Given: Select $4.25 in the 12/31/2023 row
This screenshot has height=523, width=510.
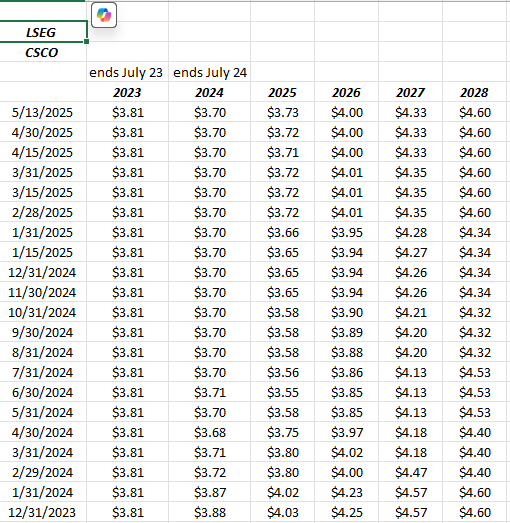Looking at the screenshot, I should 346,512.
